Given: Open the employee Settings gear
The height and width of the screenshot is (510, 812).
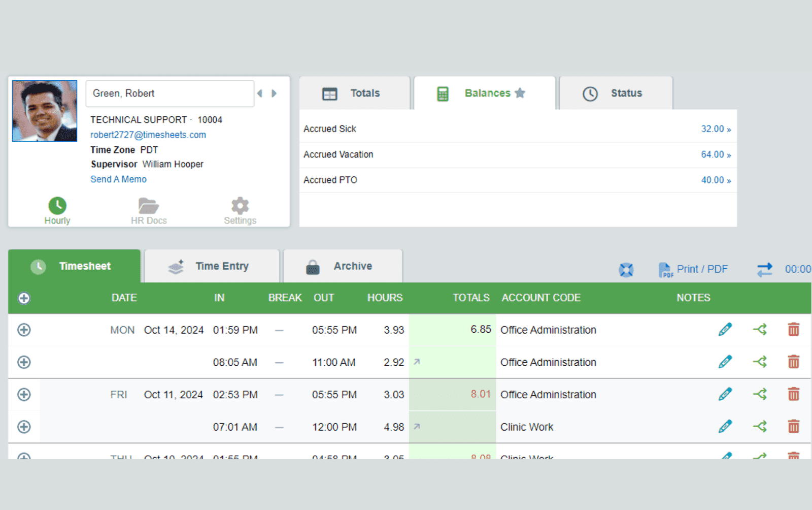Looking at the screenshot, I should [240, 209].
